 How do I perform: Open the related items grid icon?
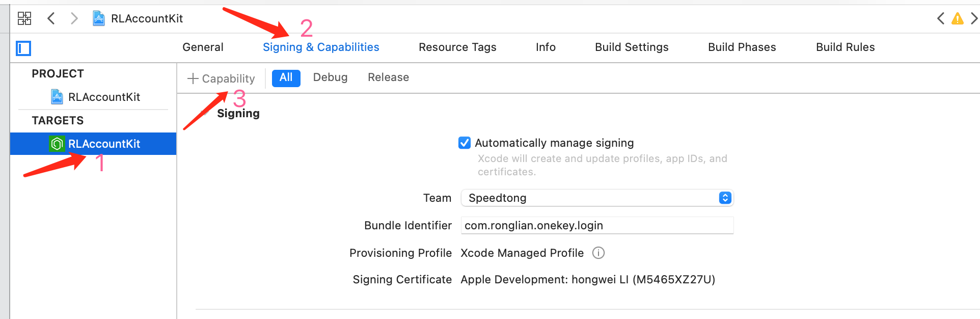tap(24, 19)
